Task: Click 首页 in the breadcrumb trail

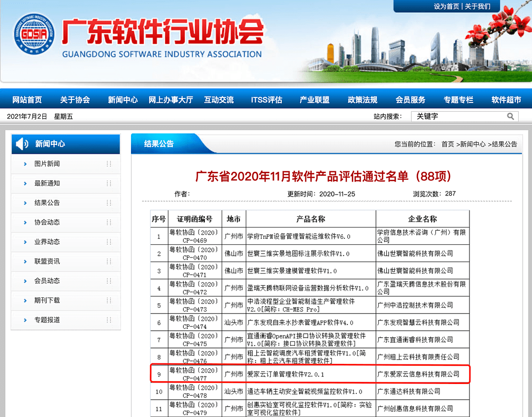Action: click(x=447, y=144)
